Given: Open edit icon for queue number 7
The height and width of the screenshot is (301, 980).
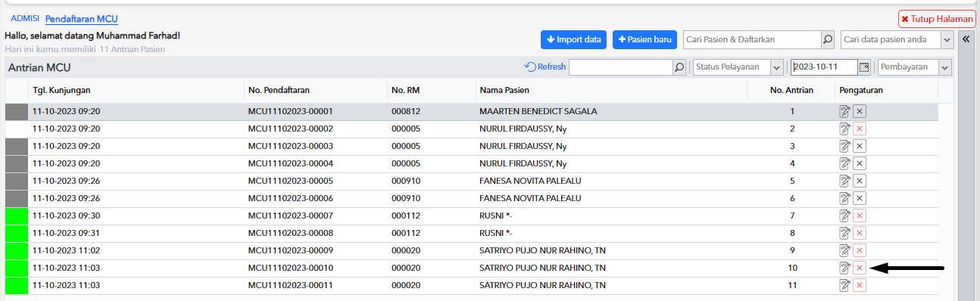Looking at the screenshot, I should [x=844, y=216].
